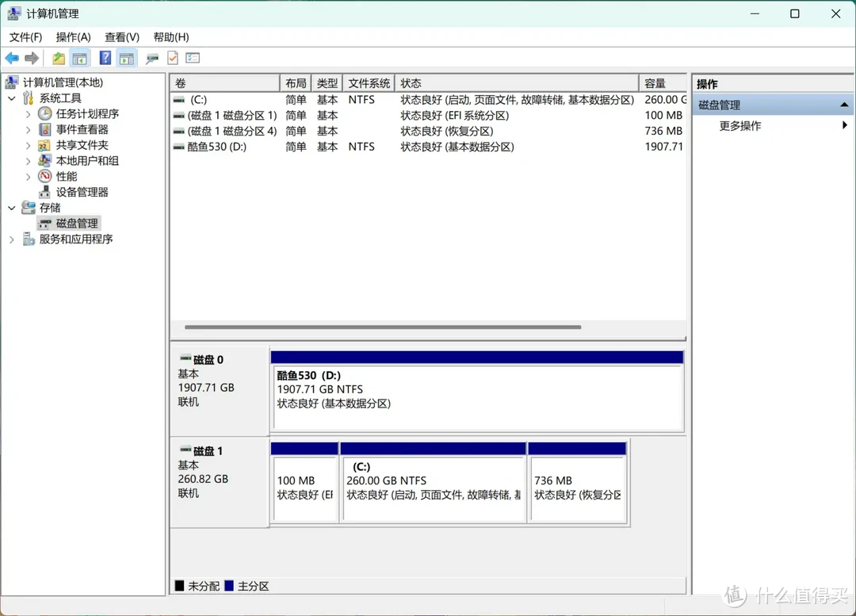Click the black 未分配 legend swatch
Image resolution: width=856 pixels, height=616 pixels.
(x=179, y=586)
